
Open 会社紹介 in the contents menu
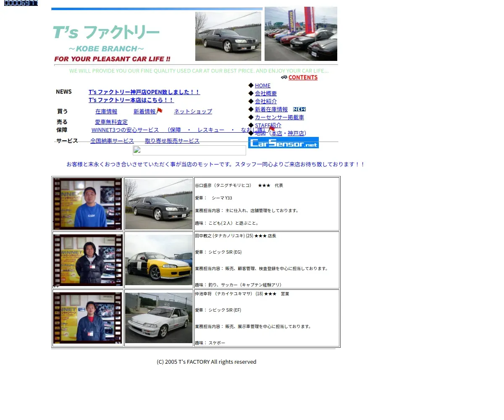[266, 101]
